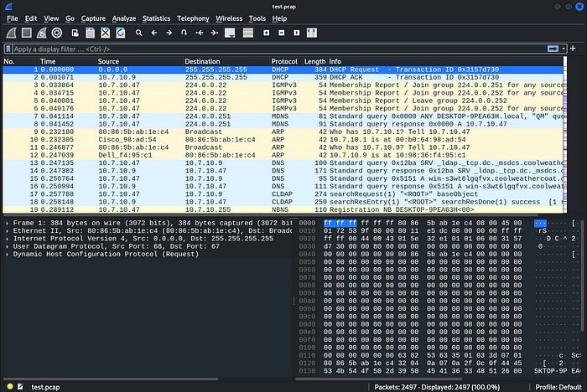Go forward in packet history
Screen dimensions: 587x392
[x=169, y=33]
